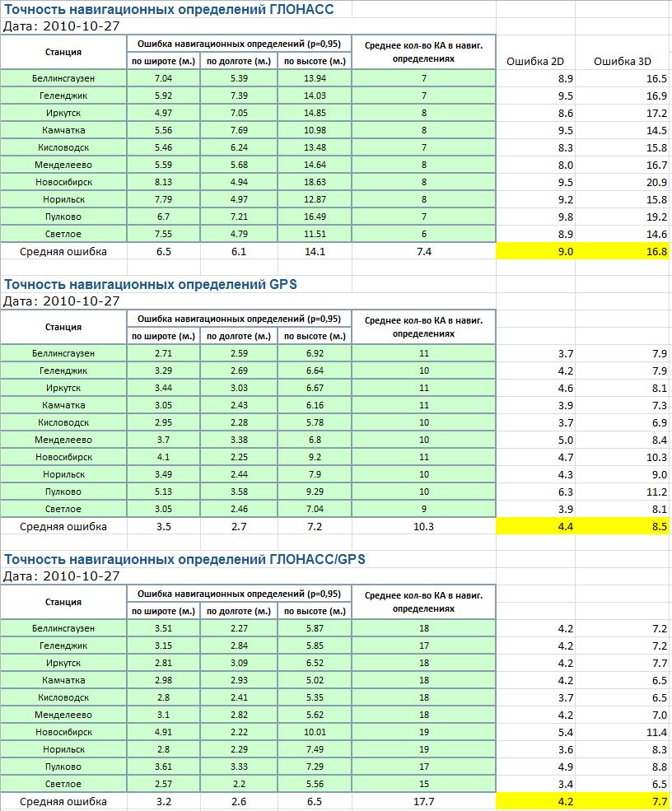Select the "Станция" header in the GPS table
This screenshot has width=672, height=811.
63,327
